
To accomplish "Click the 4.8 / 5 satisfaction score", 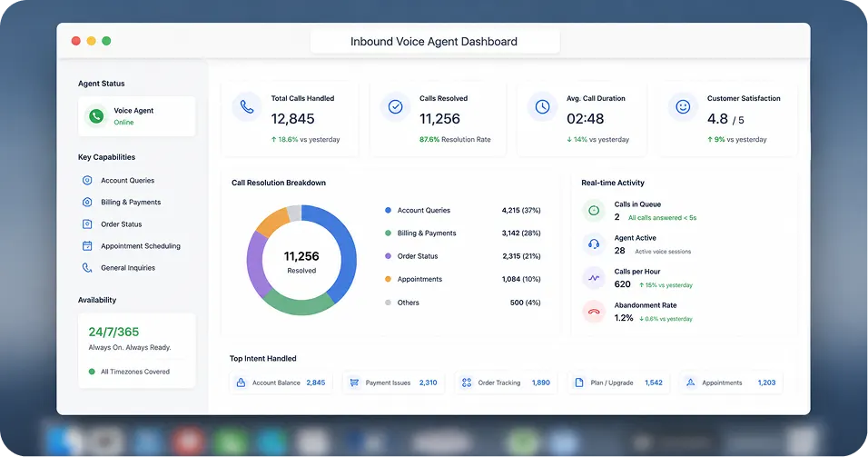I will pyautogui.click(x=725, y=119).
